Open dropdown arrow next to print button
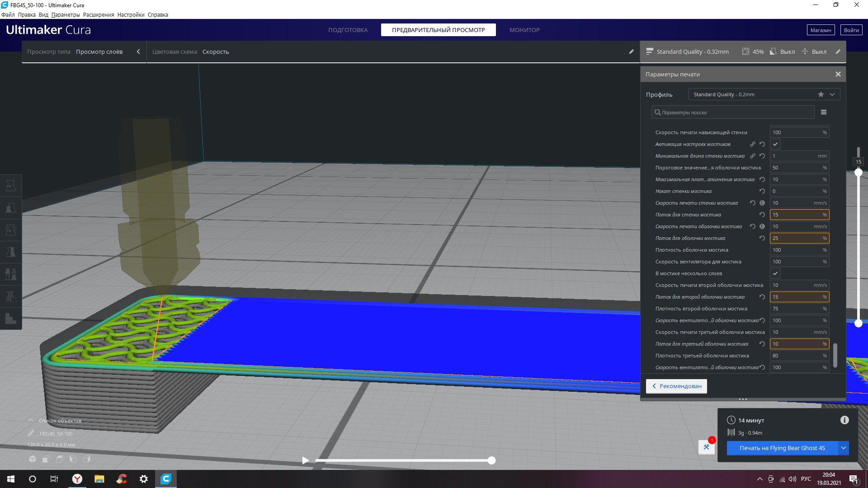Viewport: 868px width, 488px height. tap(844, 448)
